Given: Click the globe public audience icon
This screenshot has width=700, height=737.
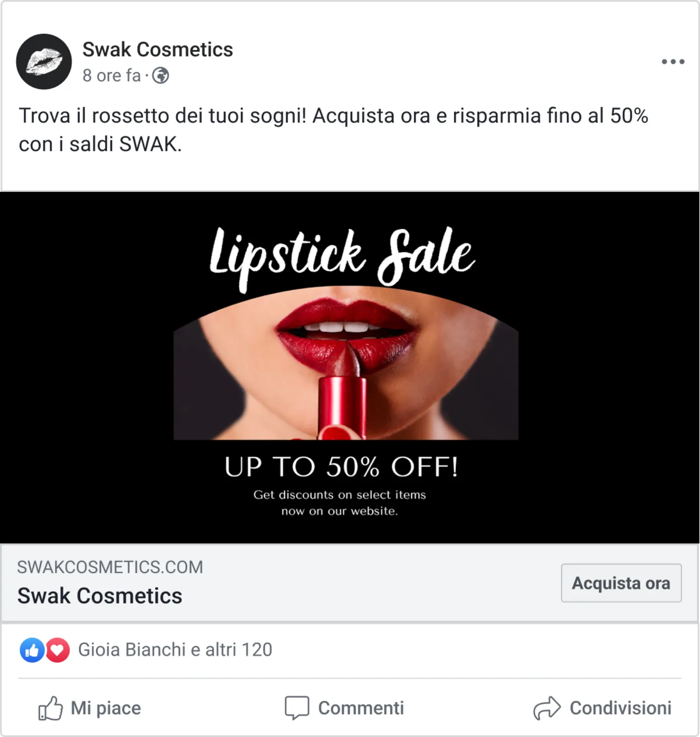Looking at the screenshot, I should [x=161, y=76].
